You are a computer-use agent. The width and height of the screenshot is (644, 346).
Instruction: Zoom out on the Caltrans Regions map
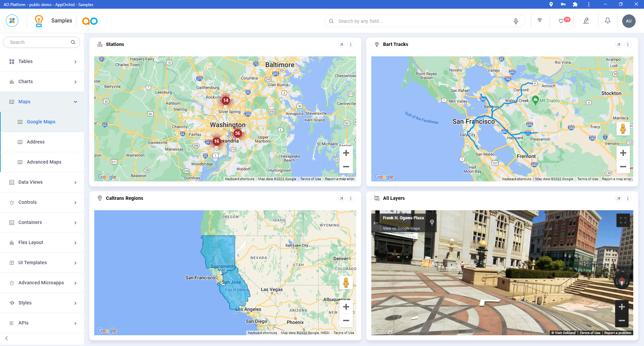(x=346, y=321)
